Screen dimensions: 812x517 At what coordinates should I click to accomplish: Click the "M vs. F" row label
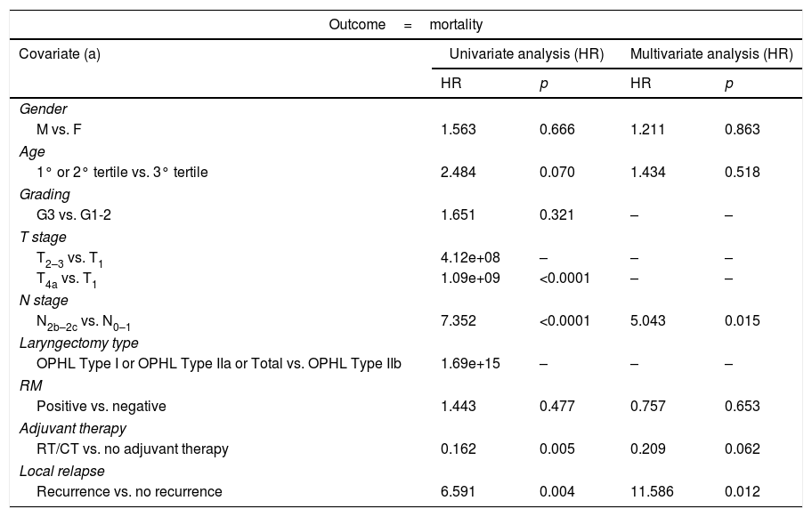pyautogui.click(x=59, y=129)
